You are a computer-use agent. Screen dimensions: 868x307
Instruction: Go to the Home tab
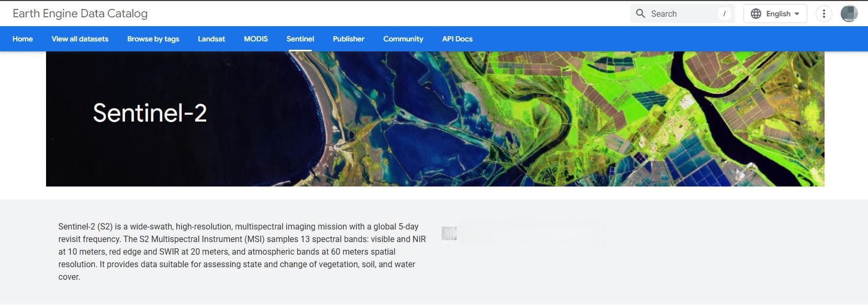(22, 39)
